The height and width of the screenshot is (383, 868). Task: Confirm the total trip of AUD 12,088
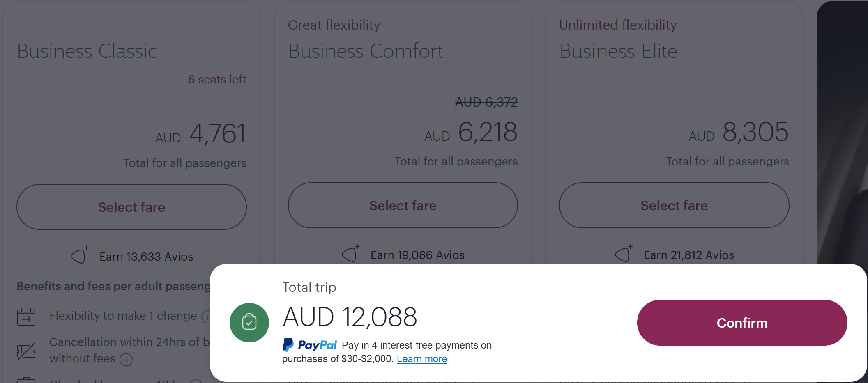tap(742, 323)
